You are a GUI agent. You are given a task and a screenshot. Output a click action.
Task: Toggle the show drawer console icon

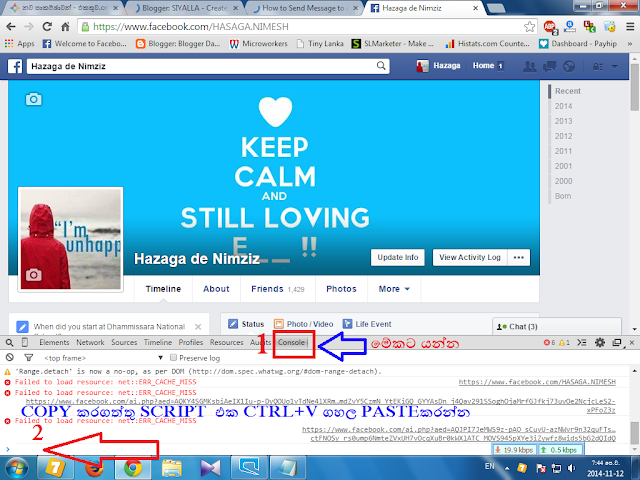point(582,342)
